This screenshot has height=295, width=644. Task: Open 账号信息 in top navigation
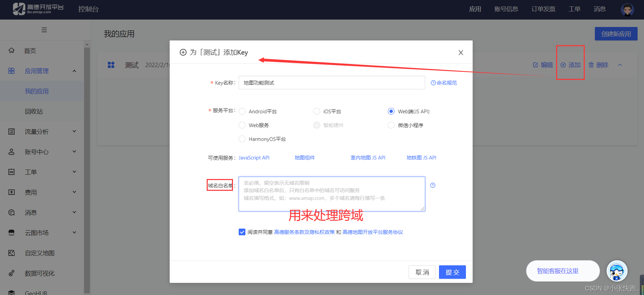tap(506, 9)
